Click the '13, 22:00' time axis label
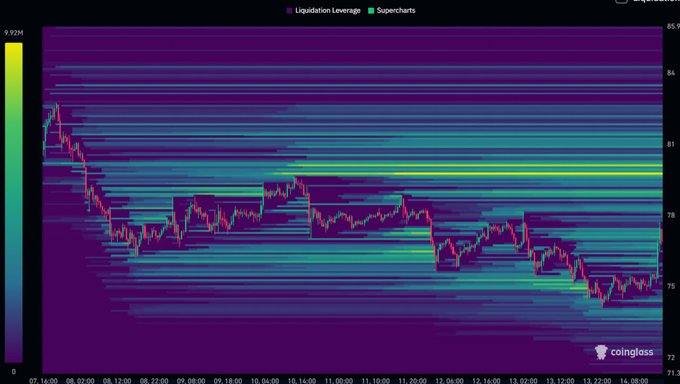Screen dimensions: 680x384 coord(597,381)
